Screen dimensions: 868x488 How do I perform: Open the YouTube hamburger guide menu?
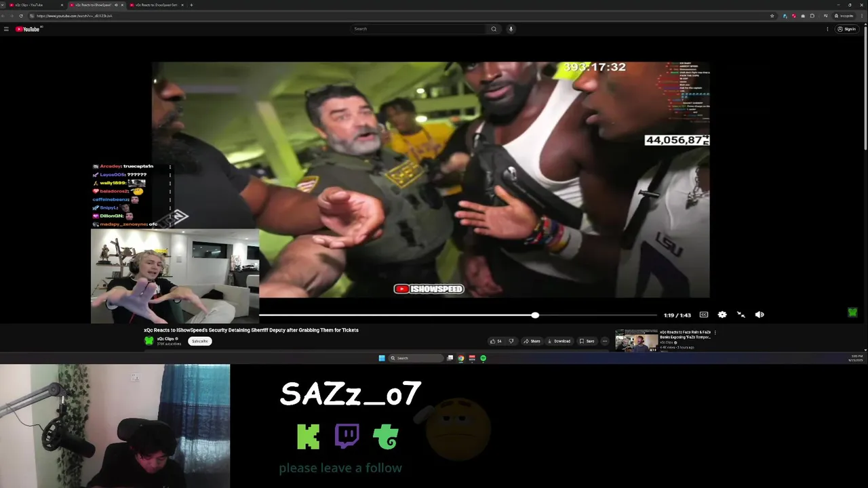click(6, 29)
